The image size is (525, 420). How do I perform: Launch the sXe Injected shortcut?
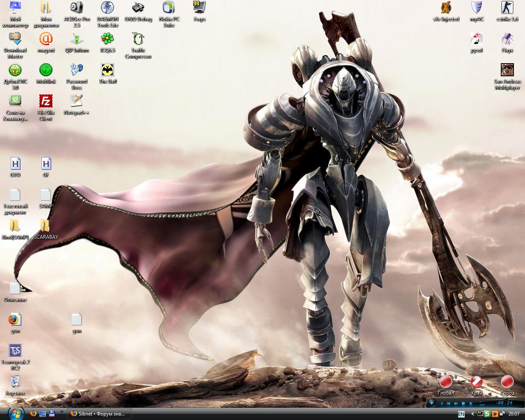tap(446, 11)
